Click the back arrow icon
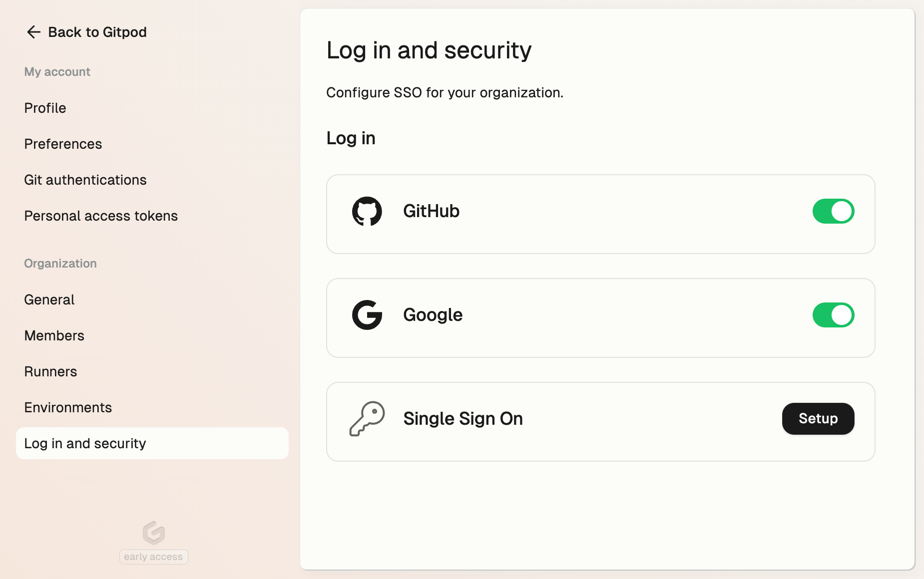 [x=33, y=32]
